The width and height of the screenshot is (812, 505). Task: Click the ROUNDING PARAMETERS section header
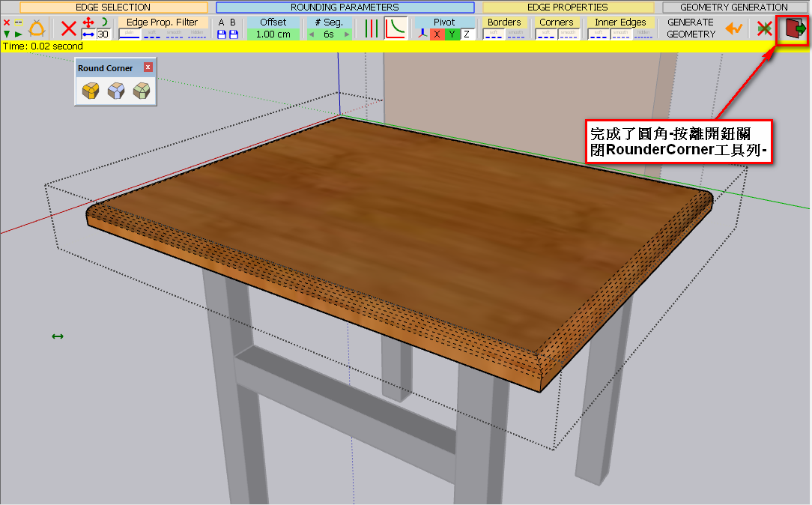coord(345,7)
